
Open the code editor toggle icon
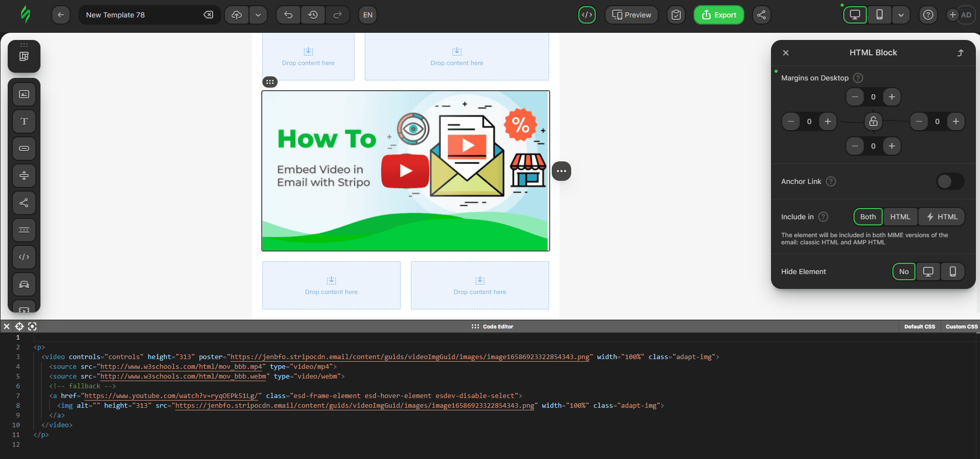tap(587, 15)
